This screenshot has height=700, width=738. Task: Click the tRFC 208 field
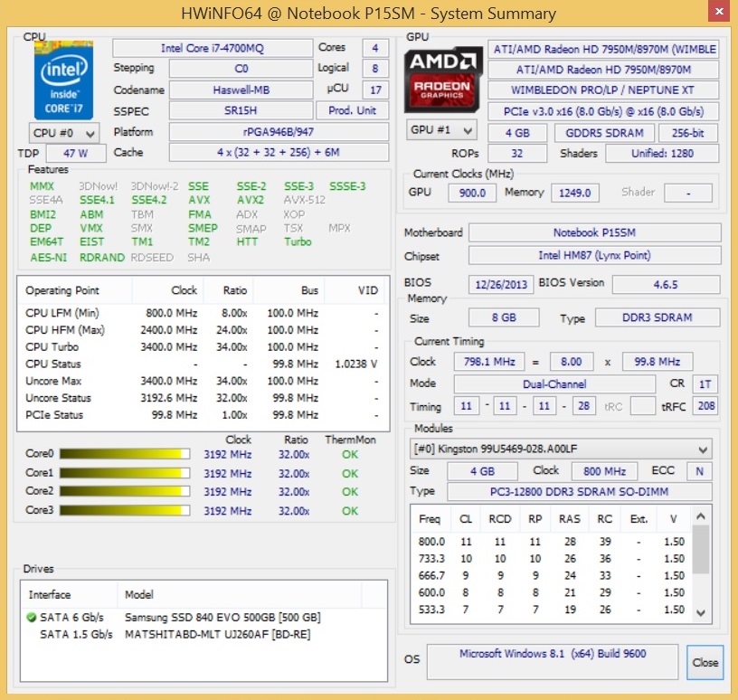pos(705,406)
